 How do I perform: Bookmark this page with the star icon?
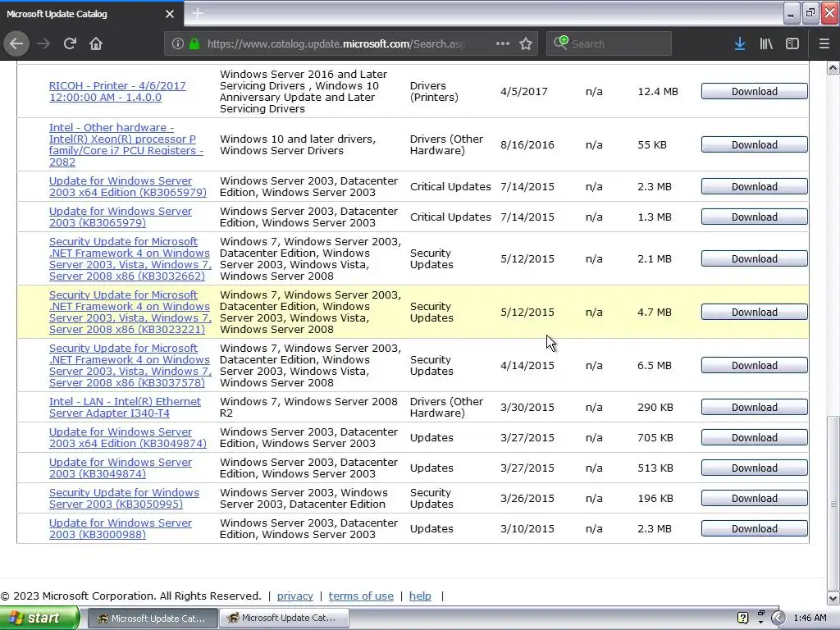526,43
